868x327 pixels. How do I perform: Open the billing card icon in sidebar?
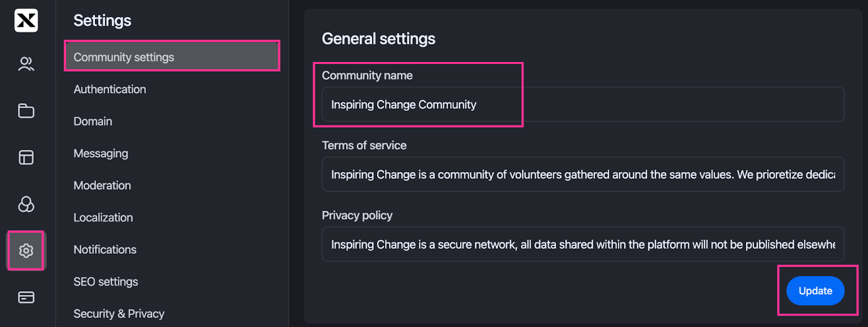pos(26,297)
